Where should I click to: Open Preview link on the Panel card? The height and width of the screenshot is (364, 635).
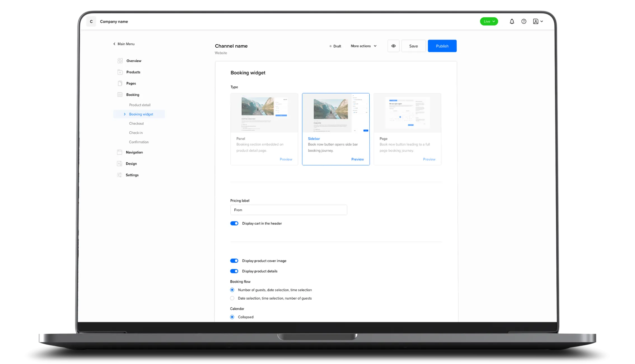click(286, 159)
